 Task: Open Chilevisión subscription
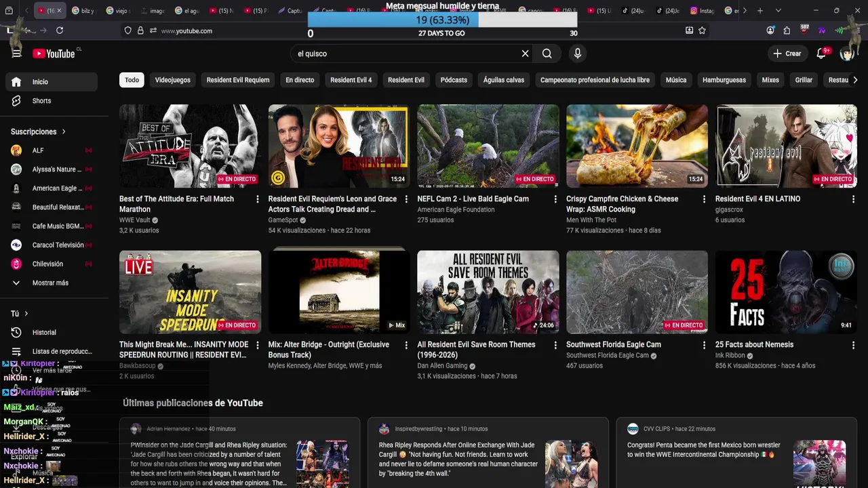pos(52,264)
